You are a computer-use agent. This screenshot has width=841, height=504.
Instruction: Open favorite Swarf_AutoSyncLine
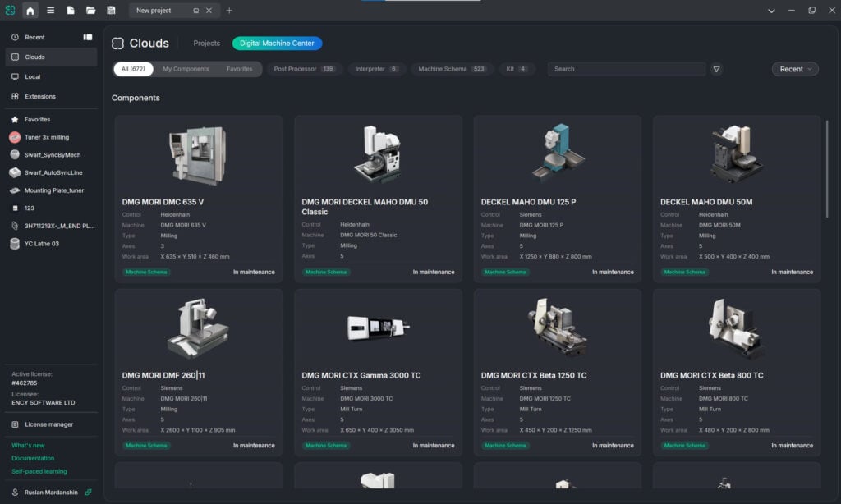click(52, 172)
